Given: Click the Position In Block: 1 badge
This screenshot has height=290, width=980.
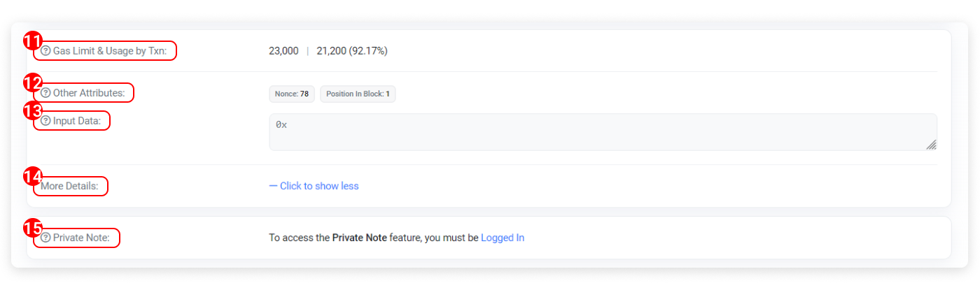Looking at the screenshot, I should [x=358, y=94].
